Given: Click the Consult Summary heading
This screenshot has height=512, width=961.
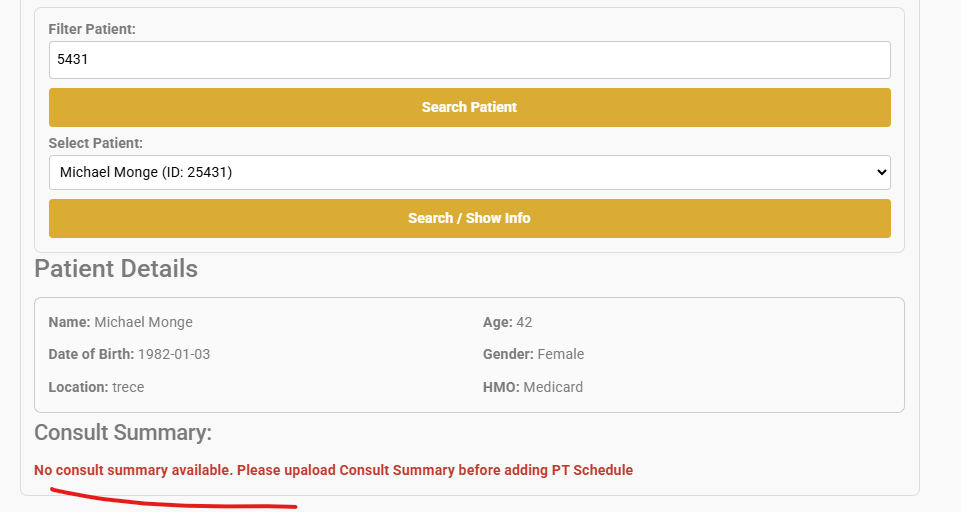Looking at the screenshot, I should click(123, 433).
